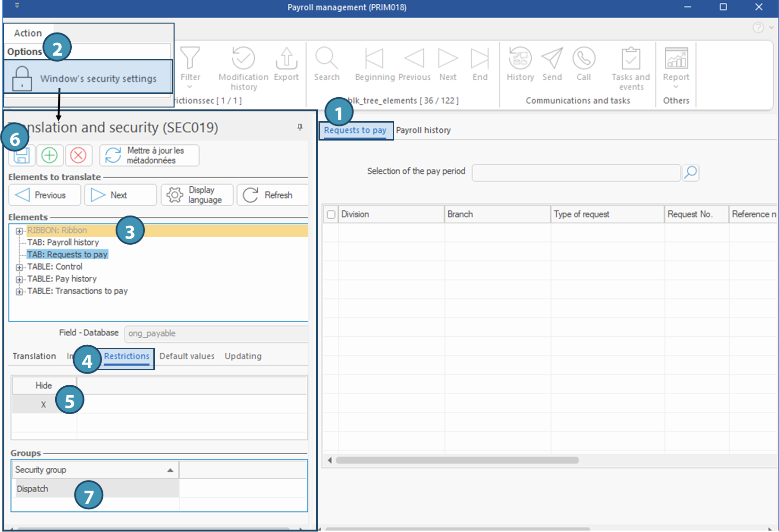Click pay period lookup magnifier icon

690,173
